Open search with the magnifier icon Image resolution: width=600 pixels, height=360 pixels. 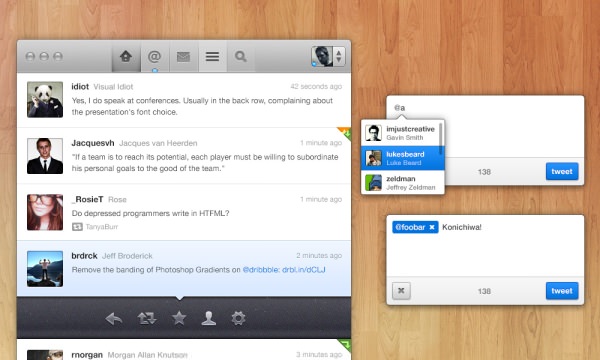pos(241,57)
